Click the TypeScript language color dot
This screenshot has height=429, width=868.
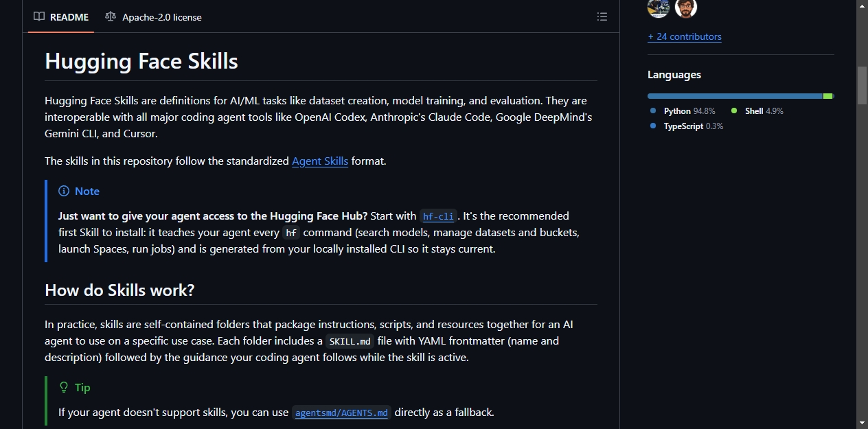653,126
